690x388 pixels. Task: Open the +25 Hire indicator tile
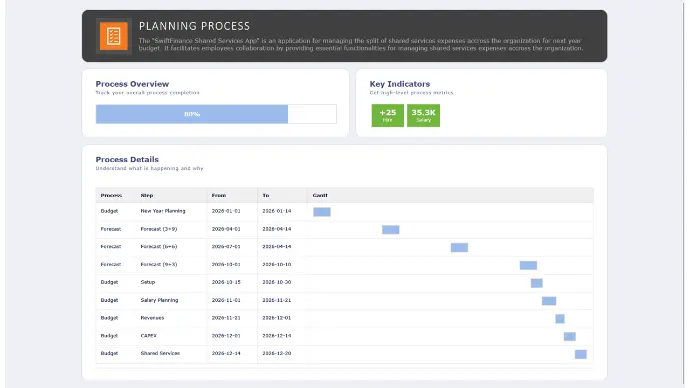click(387, 115)
